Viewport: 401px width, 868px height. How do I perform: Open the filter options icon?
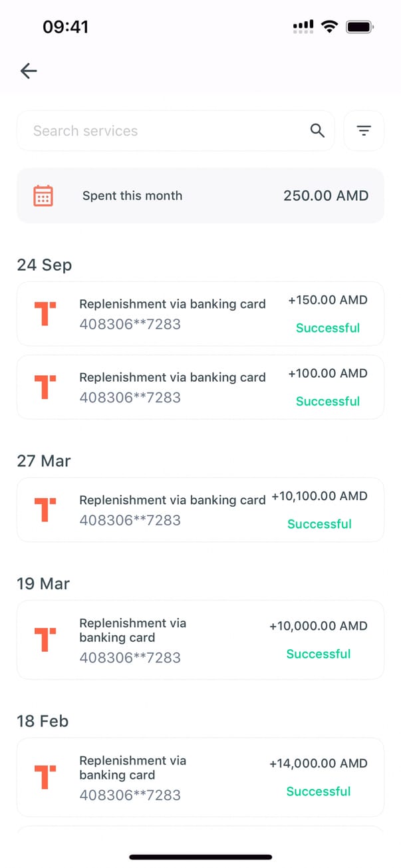(x=364, y=131)
